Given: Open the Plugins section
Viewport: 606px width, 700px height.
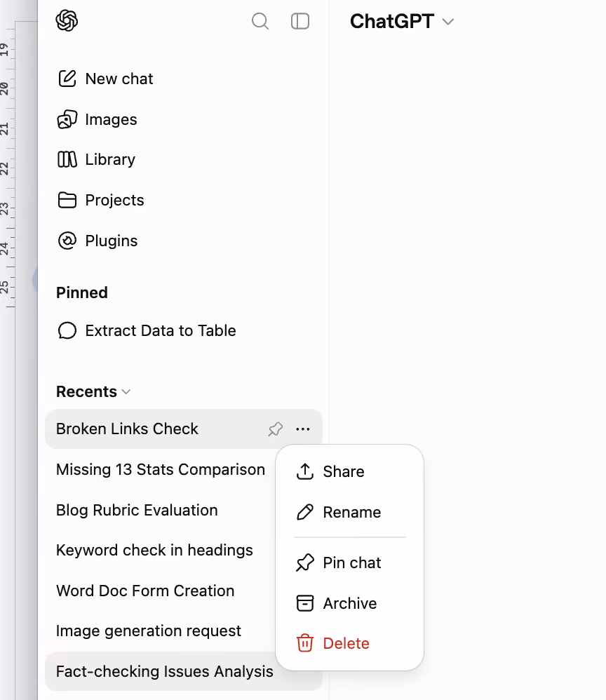Looking at the screenshot, I should pos(112,241).
